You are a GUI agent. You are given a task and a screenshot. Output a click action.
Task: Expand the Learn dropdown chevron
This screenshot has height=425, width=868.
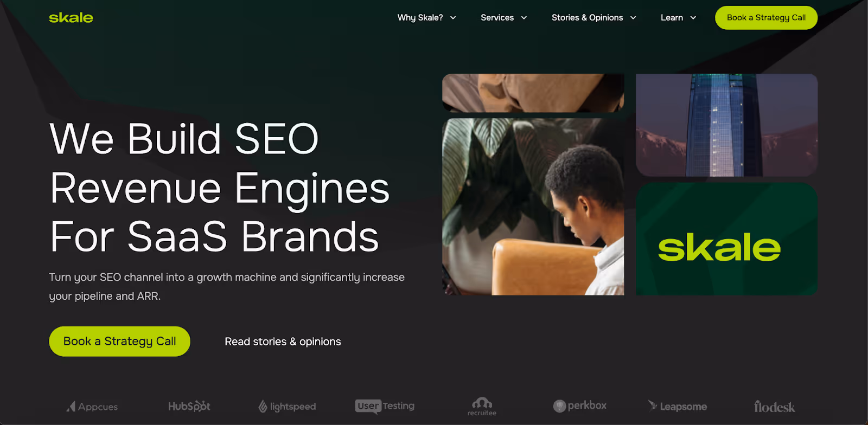point(693,18)
